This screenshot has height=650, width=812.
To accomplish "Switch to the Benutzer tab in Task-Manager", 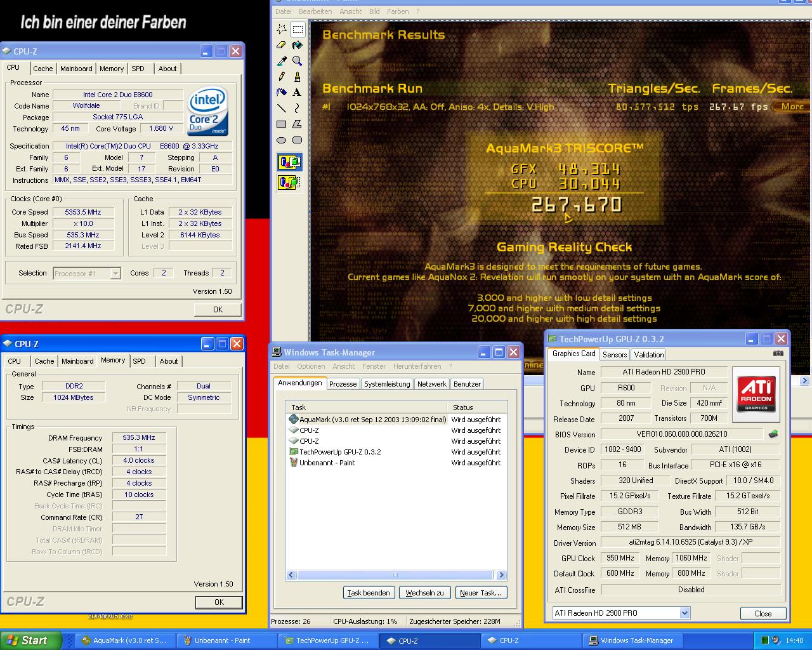I will pyautogui.click(x=467, y=384).
